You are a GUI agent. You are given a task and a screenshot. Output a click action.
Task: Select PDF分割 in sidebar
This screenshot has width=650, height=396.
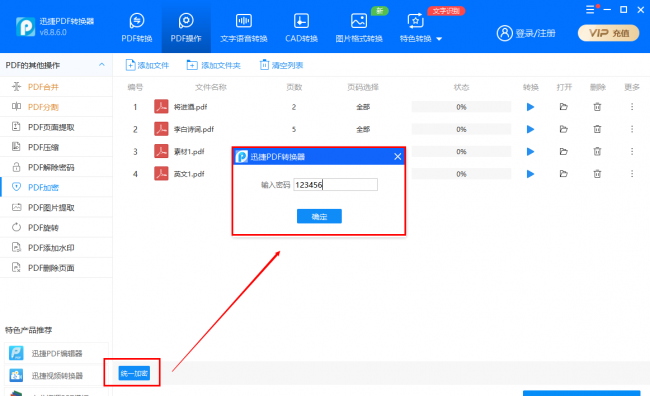coord(56,107)
